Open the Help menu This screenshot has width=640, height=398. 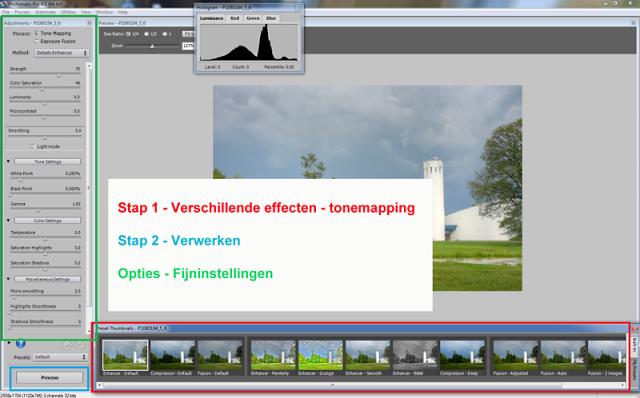122,12
